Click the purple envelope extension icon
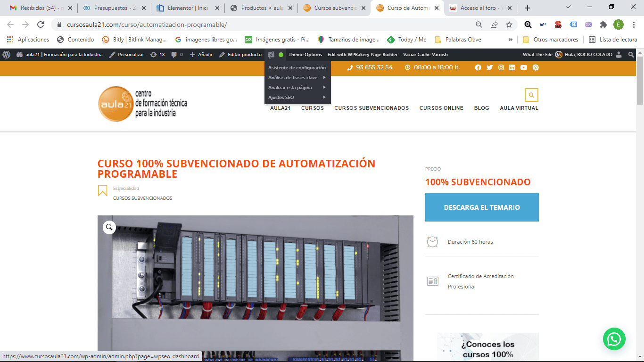Screen dimensions: 644x362 point(588,25)
